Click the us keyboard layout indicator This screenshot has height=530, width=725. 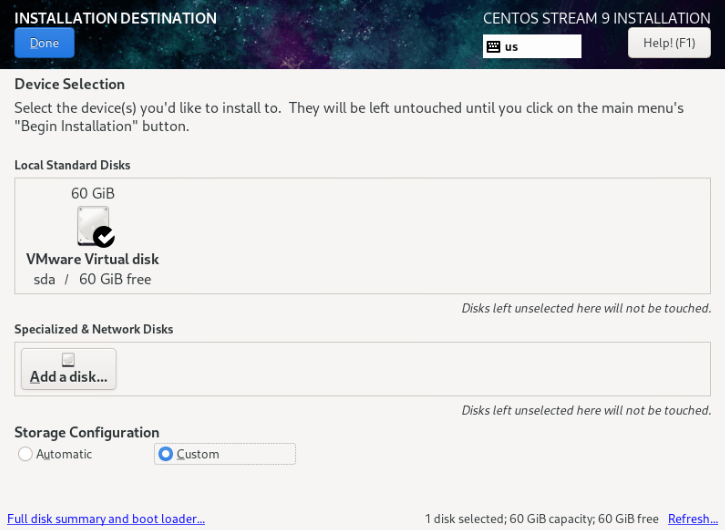coord(532,46)
